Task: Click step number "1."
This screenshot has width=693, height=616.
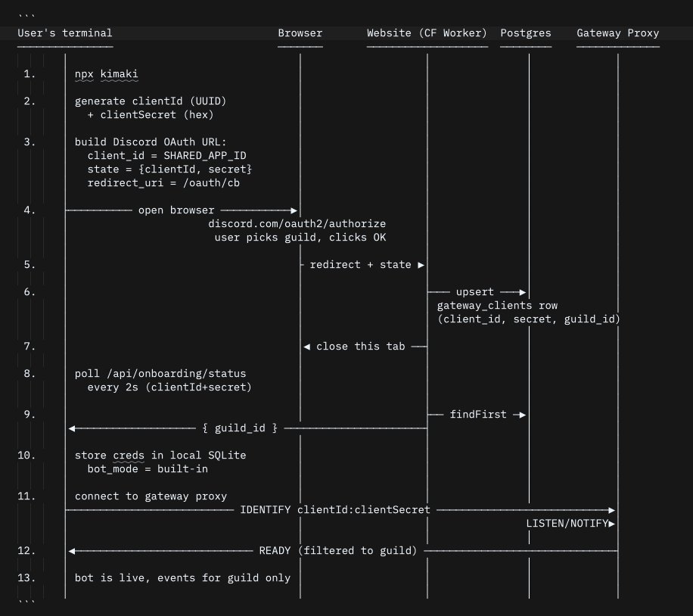Action: (30, 74)
